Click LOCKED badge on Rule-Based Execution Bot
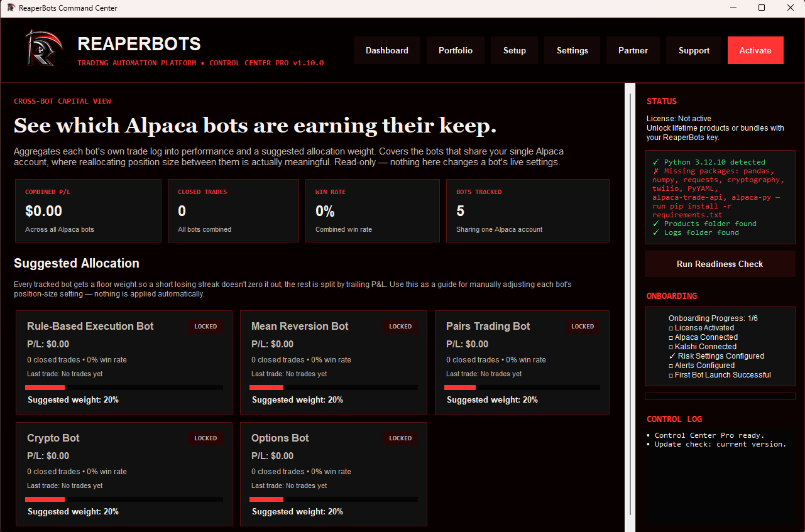Viewport: 805px width, 532px height. click(x=205, y=327)
